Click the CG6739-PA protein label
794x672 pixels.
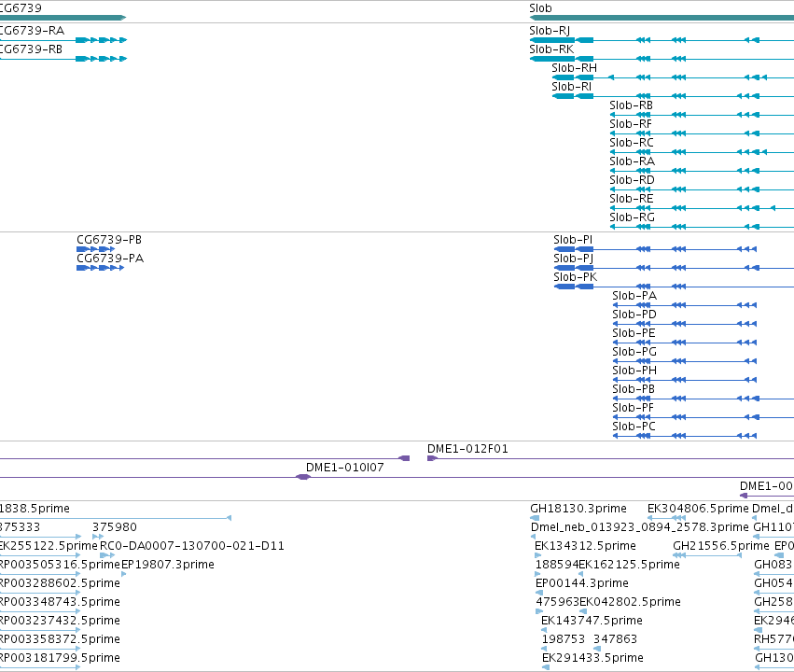coord(110,259)
